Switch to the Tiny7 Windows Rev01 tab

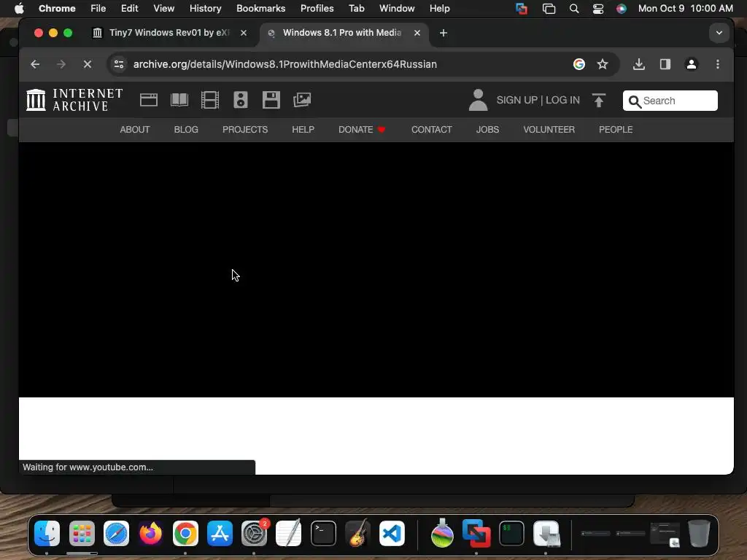coord(169,33)
